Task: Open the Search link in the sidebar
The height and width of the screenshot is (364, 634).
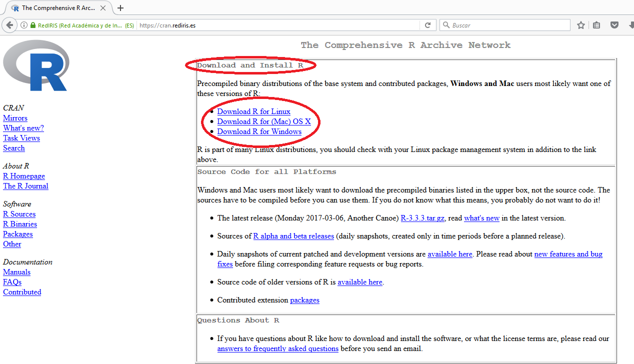Action: 14,148
